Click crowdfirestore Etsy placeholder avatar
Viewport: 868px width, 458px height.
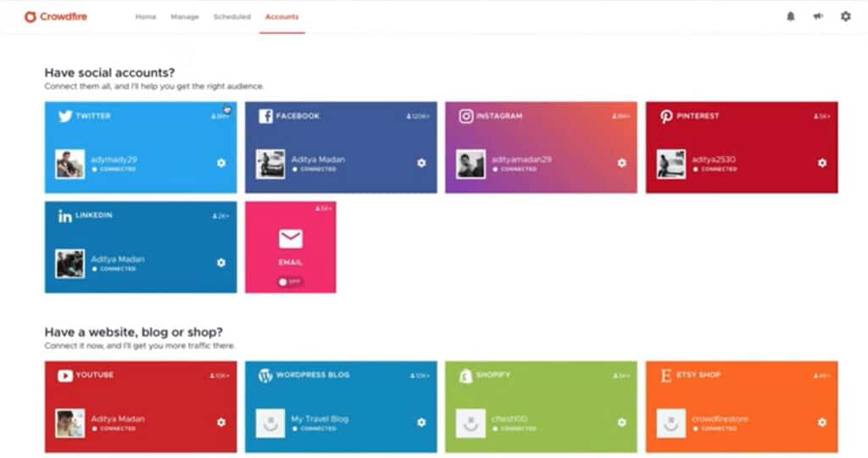click(x=671, y=423)
